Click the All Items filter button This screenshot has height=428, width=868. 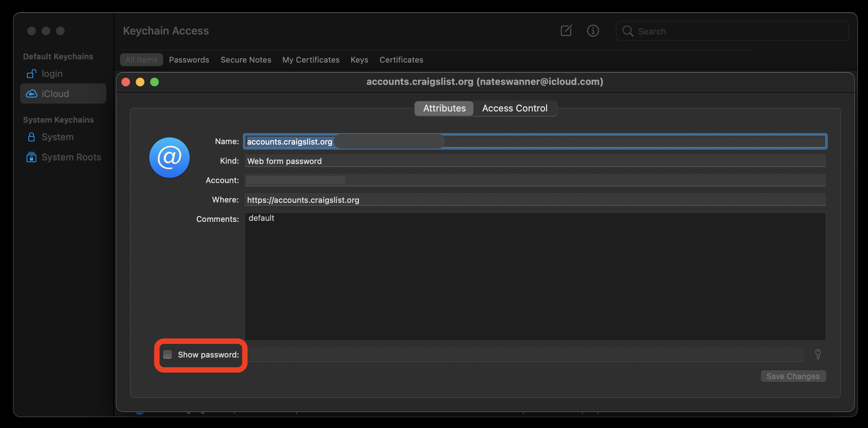pos(141,59)
